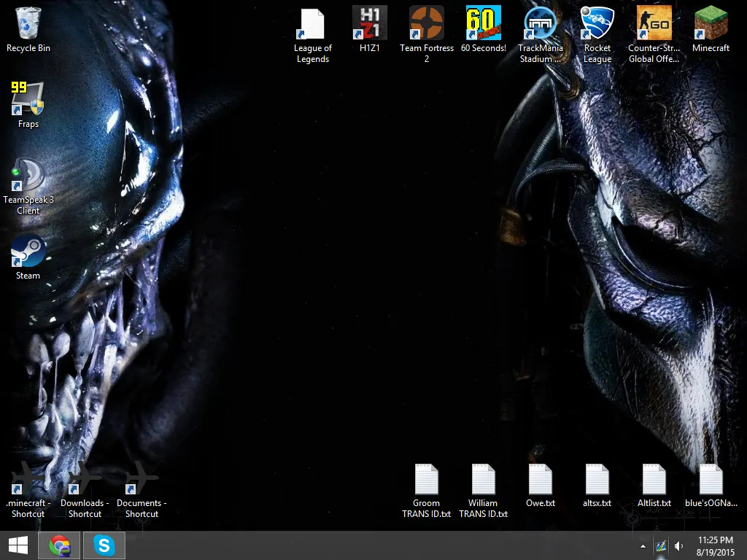The width and height of the screenshot is (747, 560).
Task: Open Skype from the taskbar
Action: coord(104,545)
